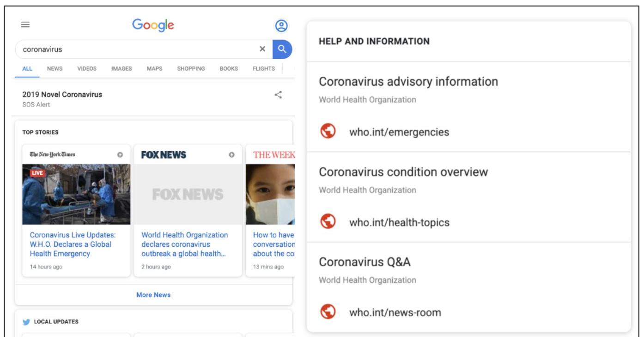Open 'World Health Organization declares coronavirus' headline
The height and width of the screenshot is (337, 644).
(185, 244)
